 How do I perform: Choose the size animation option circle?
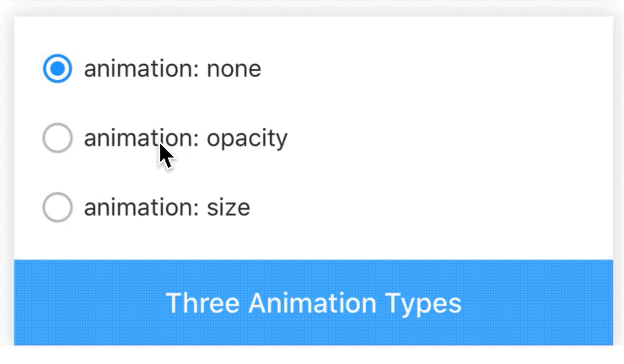(x=57, y=207)
